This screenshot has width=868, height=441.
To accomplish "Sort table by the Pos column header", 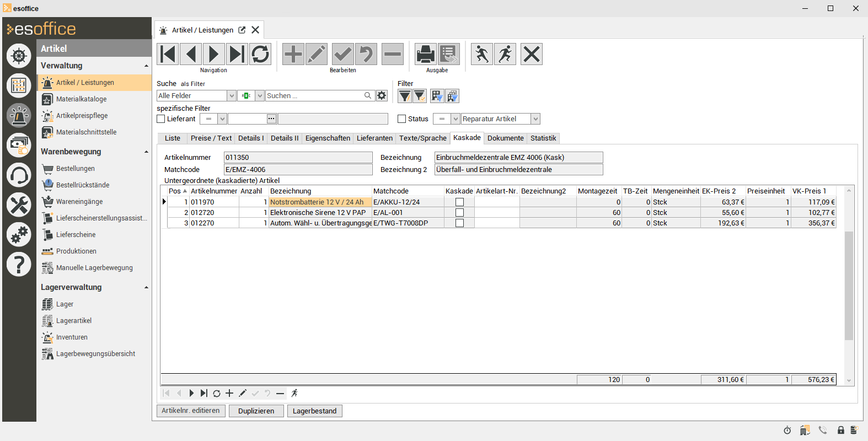I will (178, 191).
